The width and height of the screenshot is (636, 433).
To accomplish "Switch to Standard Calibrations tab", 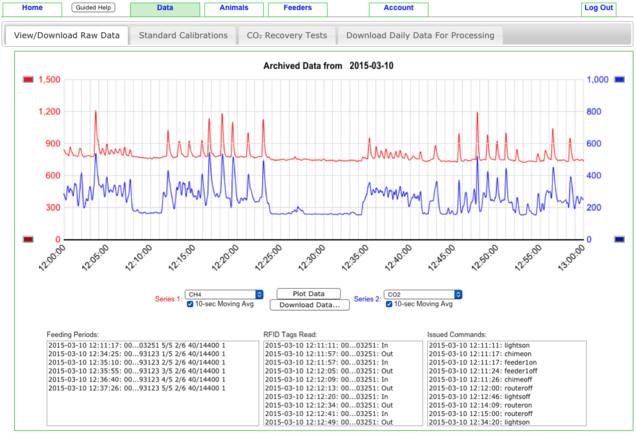I will click(183, 35).
